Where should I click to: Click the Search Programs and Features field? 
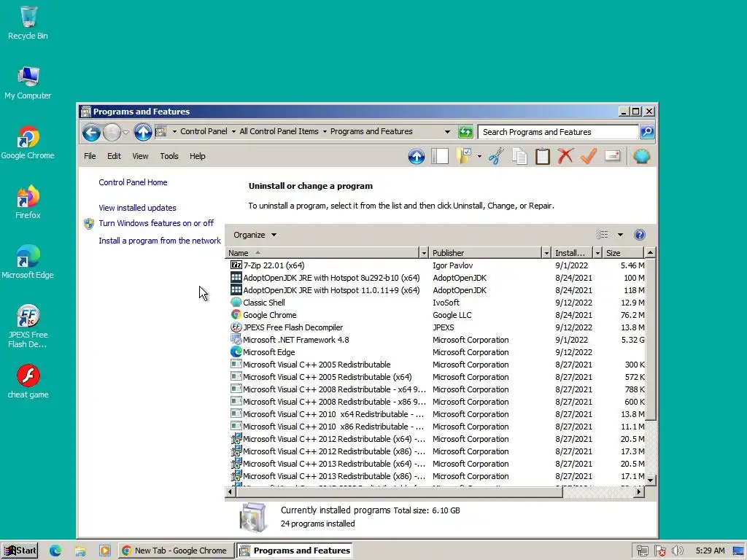click(x=558, y=132)
